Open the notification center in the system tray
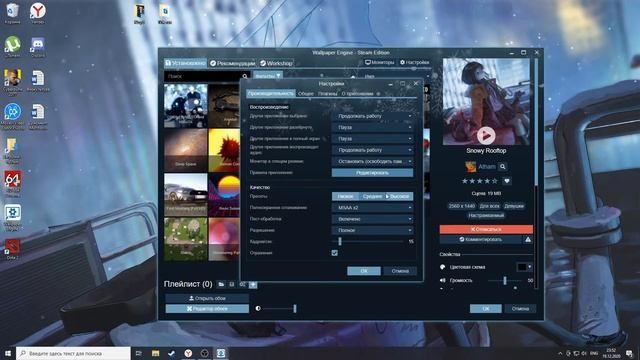The height and width of the screenshot is (360, 640). [x=630, y=353]
